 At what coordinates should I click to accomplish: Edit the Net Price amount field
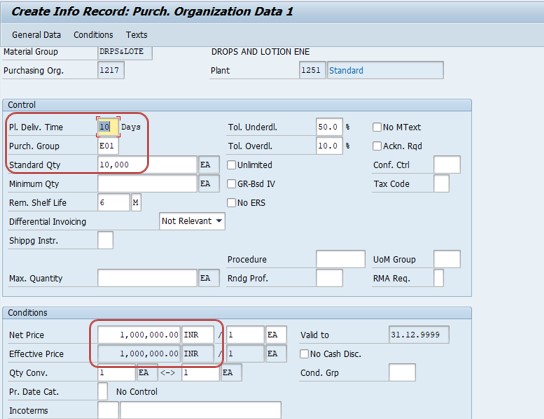click(139, 335)
